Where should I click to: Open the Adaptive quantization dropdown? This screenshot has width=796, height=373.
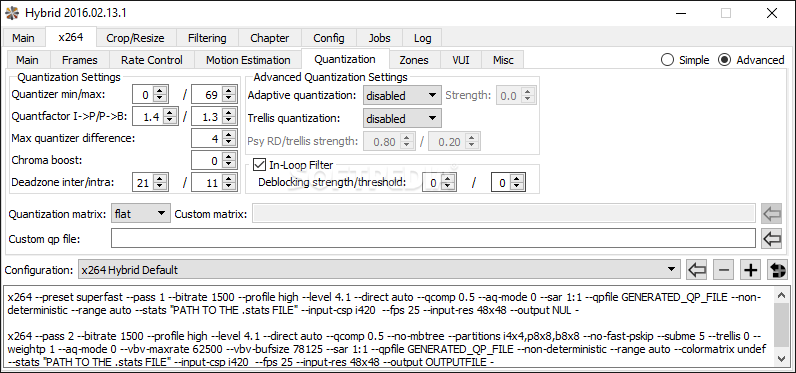(x=402, y=95)
